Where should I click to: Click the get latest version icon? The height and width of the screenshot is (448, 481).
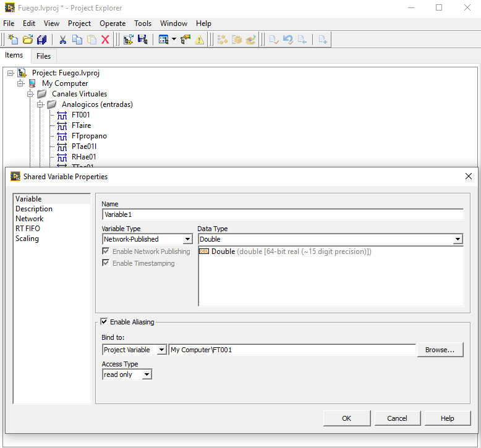[x=302, y=40]
